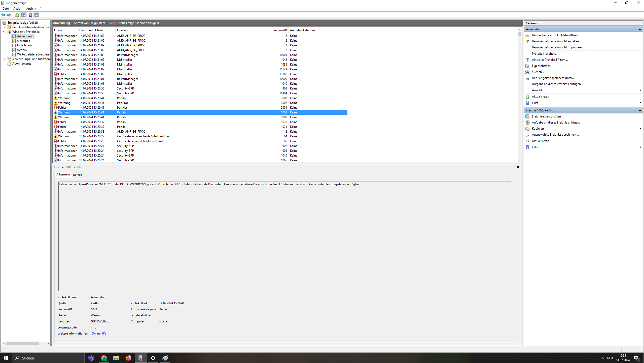The image size is (644, 363).
Task: Click Protokoll löschen action
Action: point(544,54)
